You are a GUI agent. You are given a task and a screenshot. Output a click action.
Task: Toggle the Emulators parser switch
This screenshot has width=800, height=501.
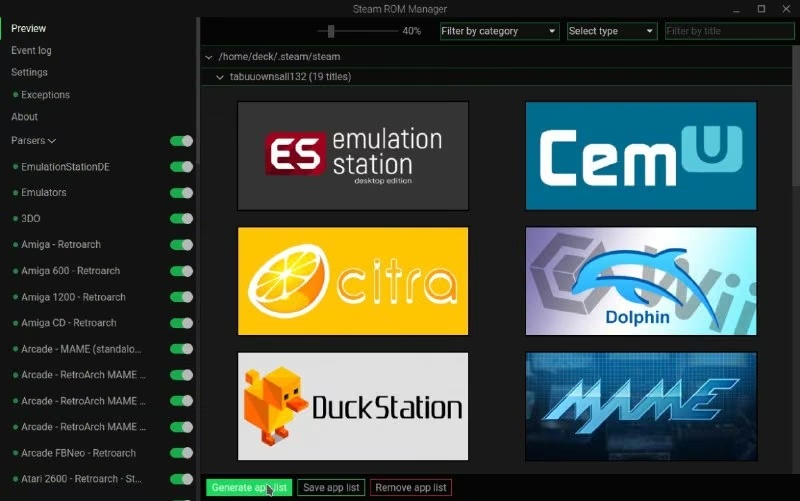pos(181,193)
